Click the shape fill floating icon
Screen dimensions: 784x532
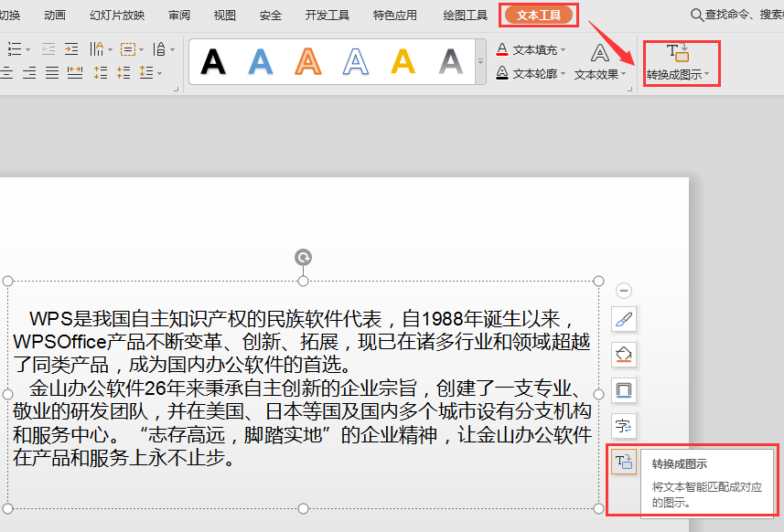[624, 355]
